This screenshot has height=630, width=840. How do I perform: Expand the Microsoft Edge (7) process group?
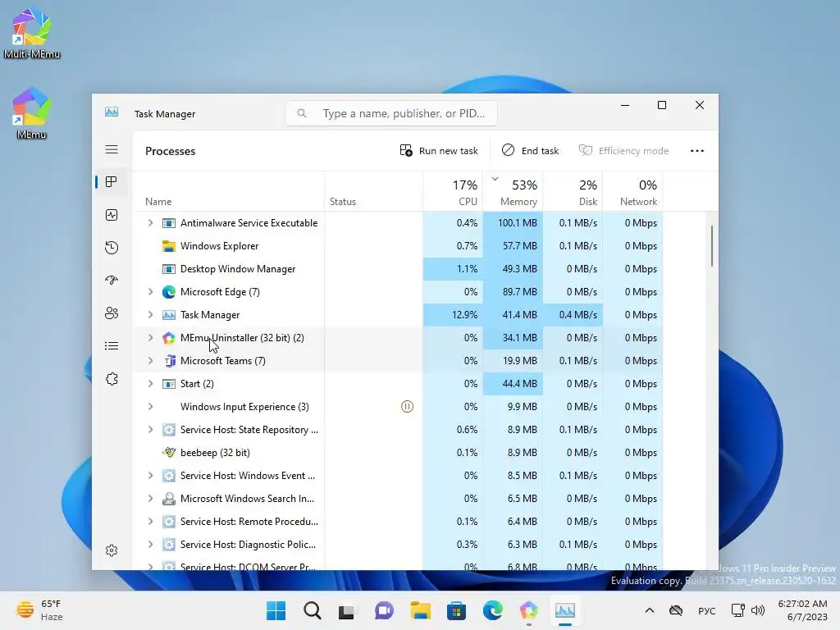pos(151,292)
